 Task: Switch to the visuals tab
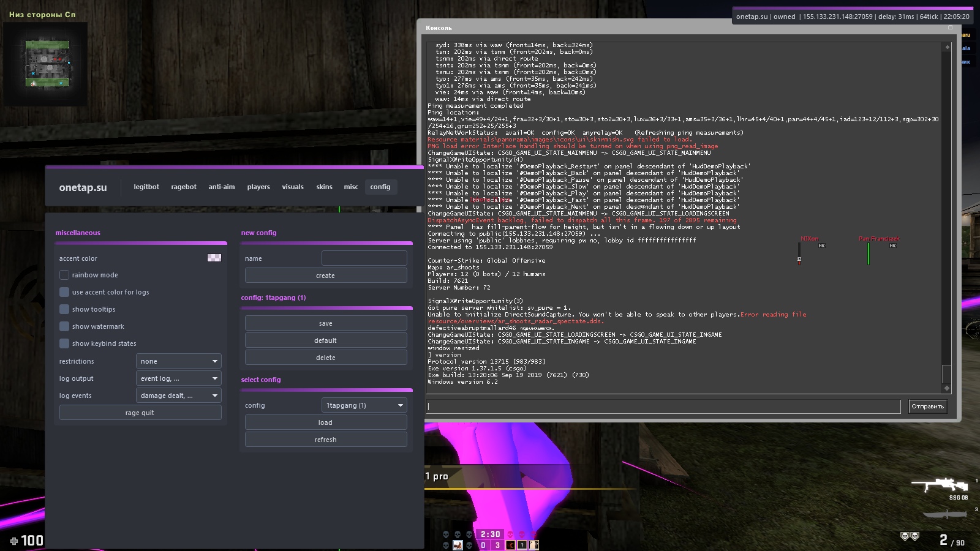(x=293, y=187)
